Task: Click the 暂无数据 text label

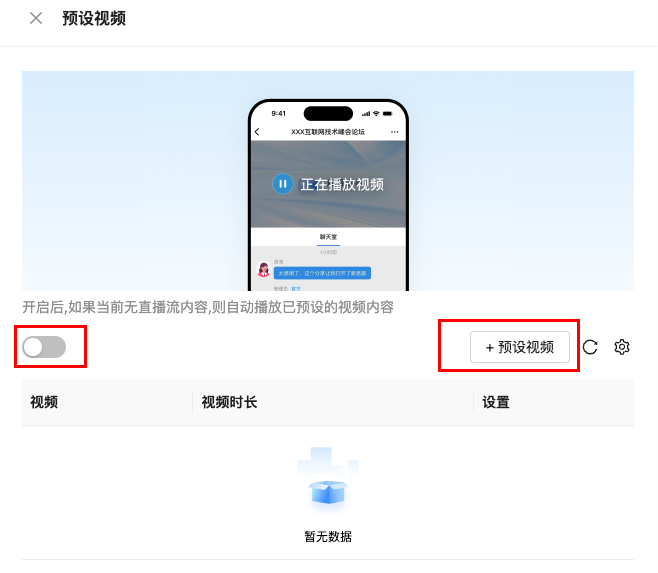Action: click(328, 536)
